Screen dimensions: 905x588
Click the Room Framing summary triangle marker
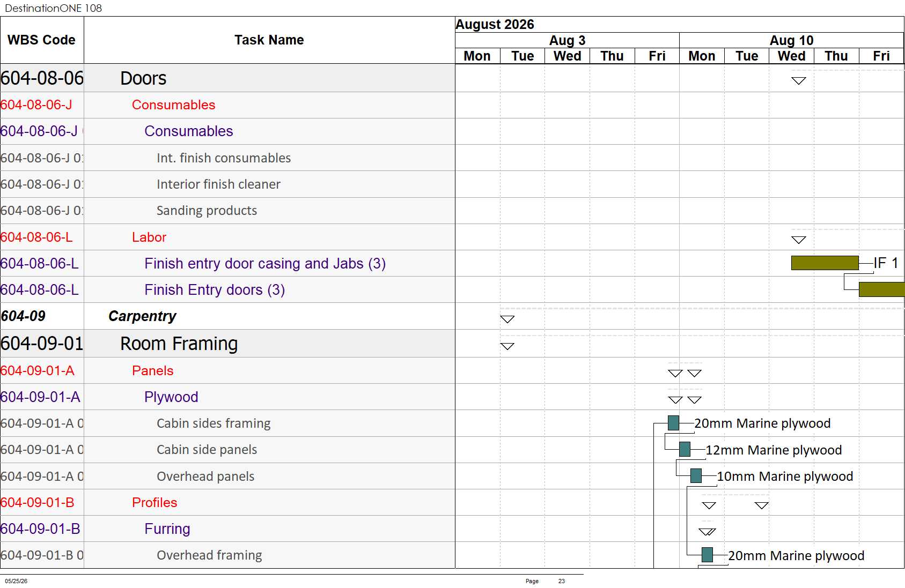click(507, 346)
